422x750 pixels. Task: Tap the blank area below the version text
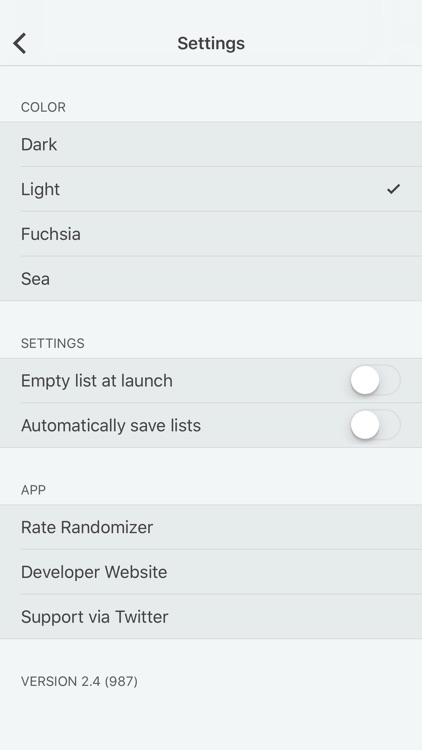(211, 722)
